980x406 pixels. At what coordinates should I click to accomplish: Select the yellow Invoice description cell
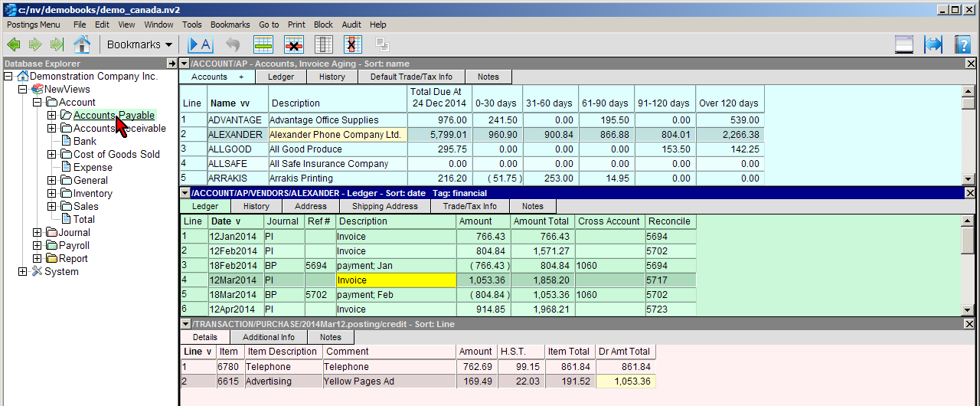(396, 280)
